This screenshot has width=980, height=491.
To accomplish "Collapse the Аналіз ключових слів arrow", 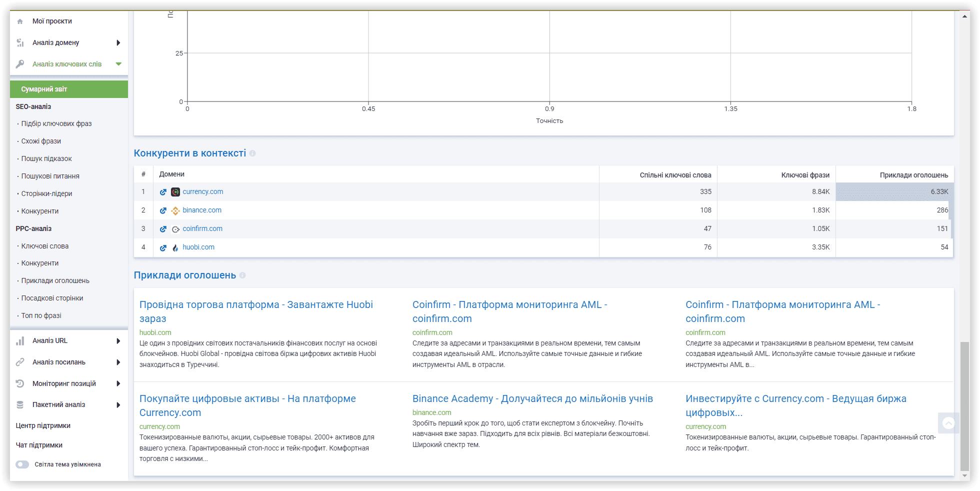I will click(118, 64).
